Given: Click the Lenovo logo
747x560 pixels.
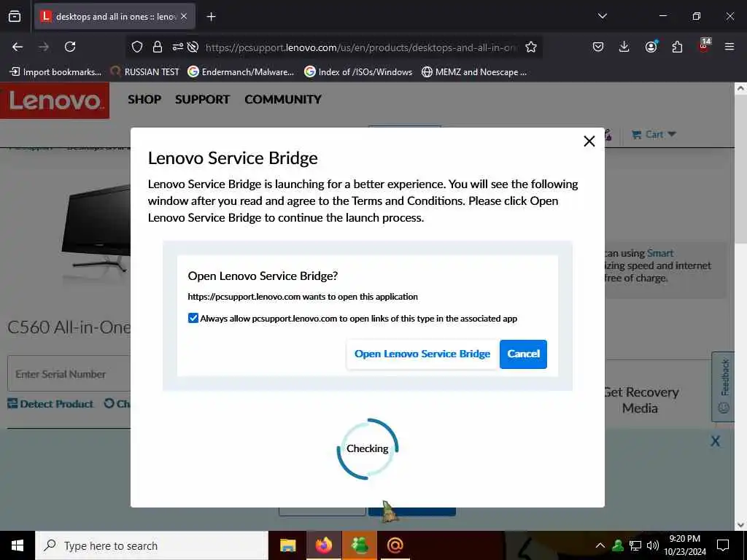Looking at the screenshot, I should click(x=55, y=101).
